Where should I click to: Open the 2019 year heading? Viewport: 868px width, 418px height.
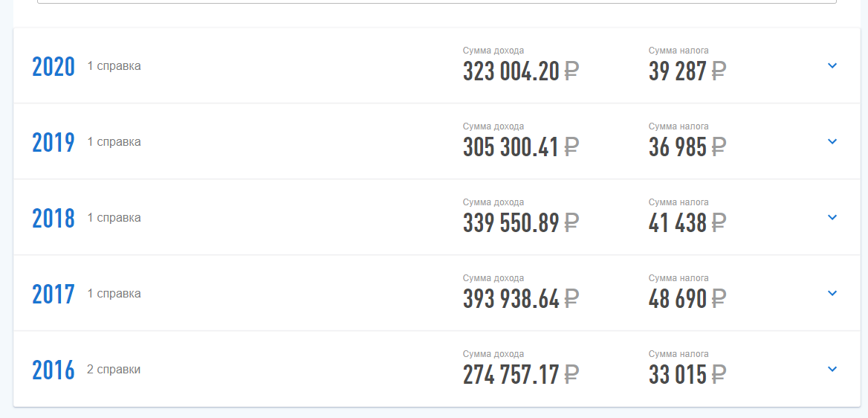pos(54,143)
